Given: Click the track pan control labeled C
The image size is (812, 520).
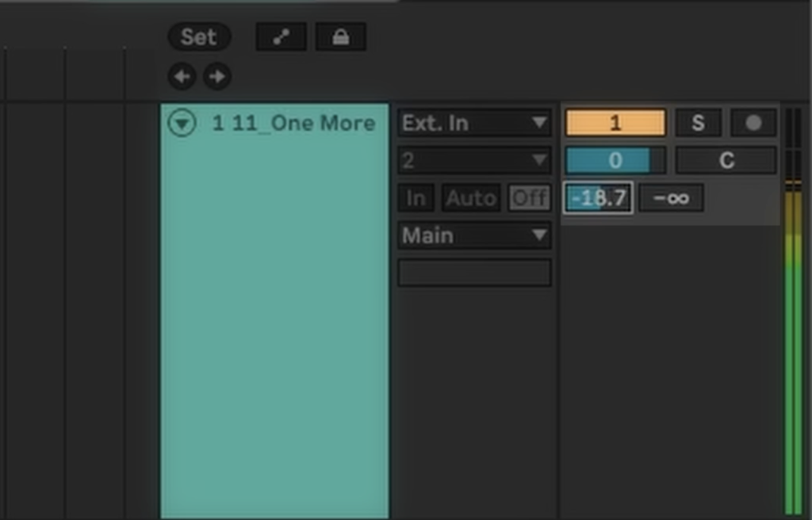Looking at the screenshot, I should 726,160.
